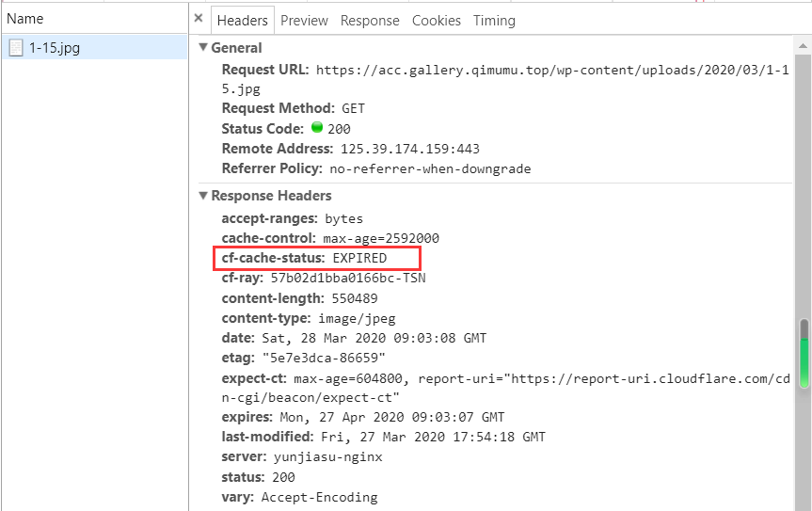Collapse the Response Headers section triangle

tap(203, 195)
